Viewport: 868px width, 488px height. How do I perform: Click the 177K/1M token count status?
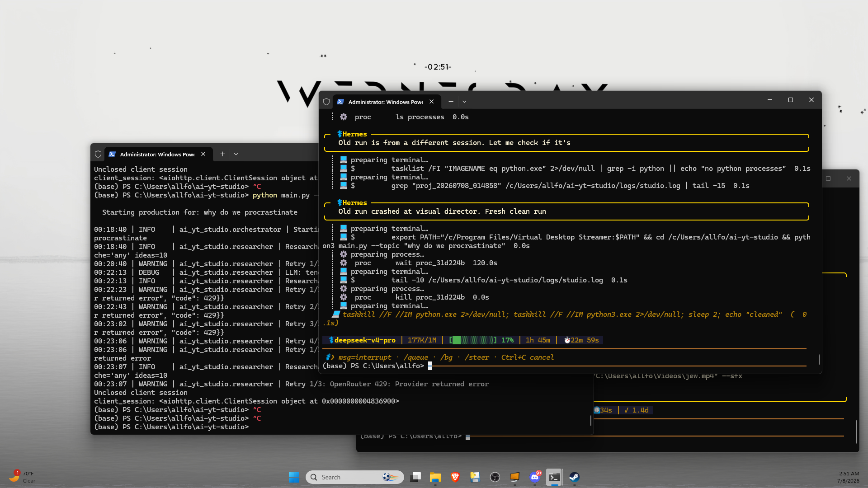[422, 340]
